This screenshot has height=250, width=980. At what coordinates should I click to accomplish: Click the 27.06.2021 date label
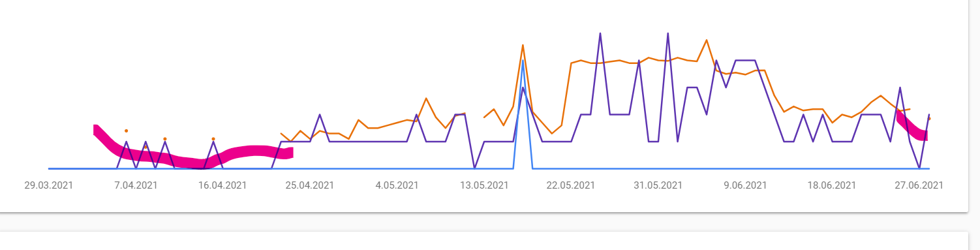(919, 185)
